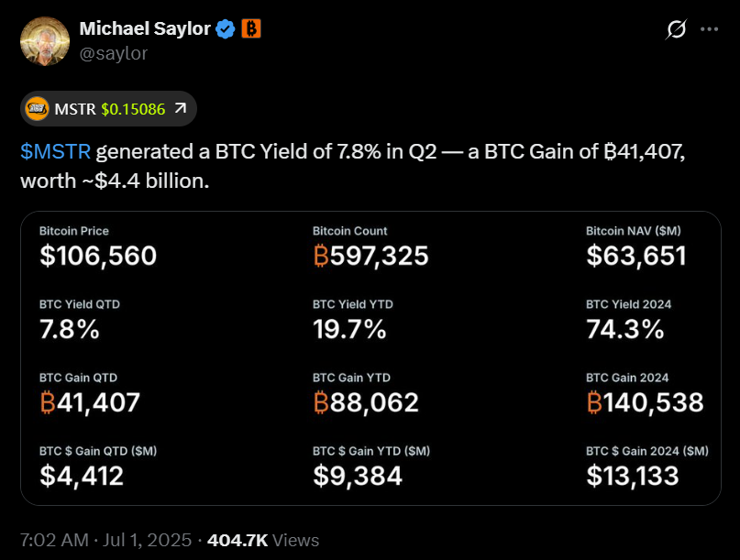Click the $0.15086 price in the MSTR pill
Viewport: 740px width, 560px height.
click(x=133, y=108)
